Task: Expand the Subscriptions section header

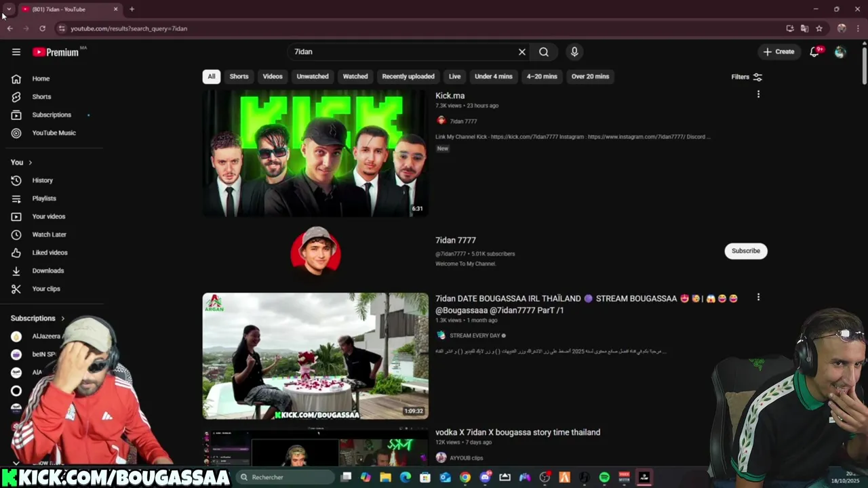Action: pyautogui.click(x=38, y=318)
